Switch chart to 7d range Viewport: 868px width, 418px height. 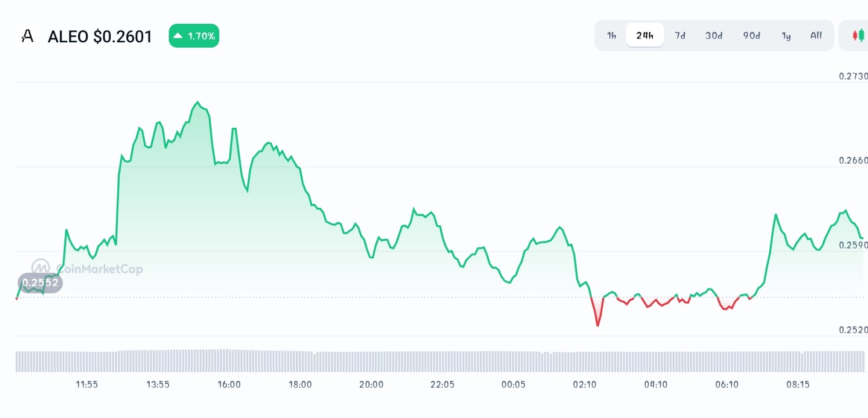tap(680, 35)
